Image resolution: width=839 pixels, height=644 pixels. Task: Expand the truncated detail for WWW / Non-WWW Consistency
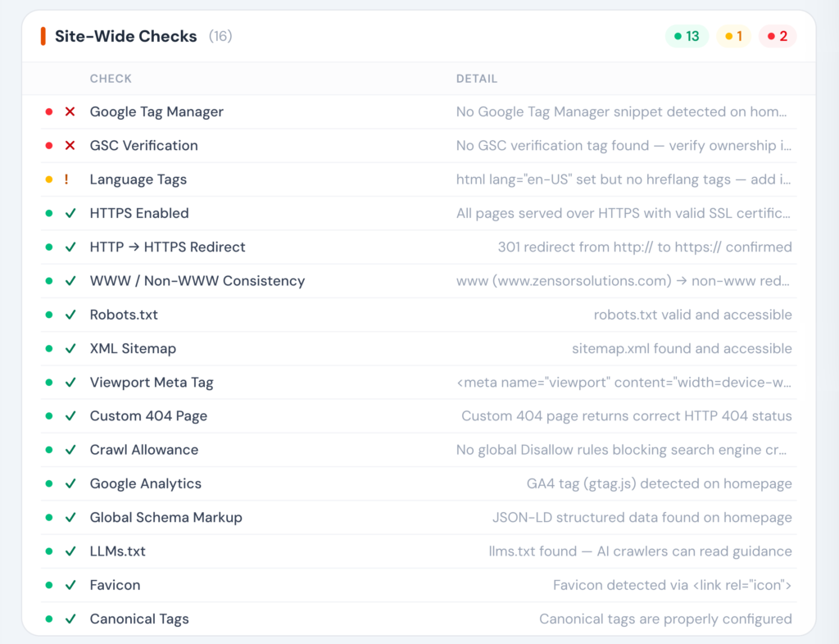623,280
